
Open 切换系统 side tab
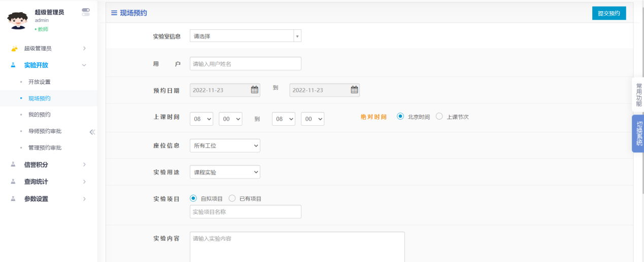tap(638, 133)
